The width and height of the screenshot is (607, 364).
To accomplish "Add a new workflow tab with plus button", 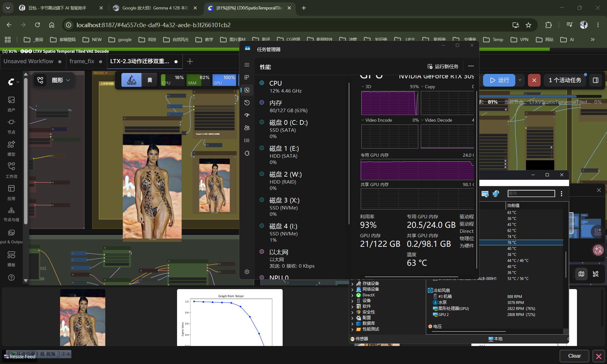I will (x=190, y=61).
